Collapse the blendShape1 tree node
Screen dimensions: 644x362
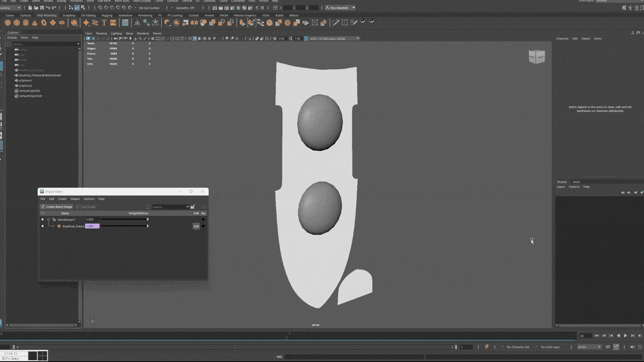(49, 220)
